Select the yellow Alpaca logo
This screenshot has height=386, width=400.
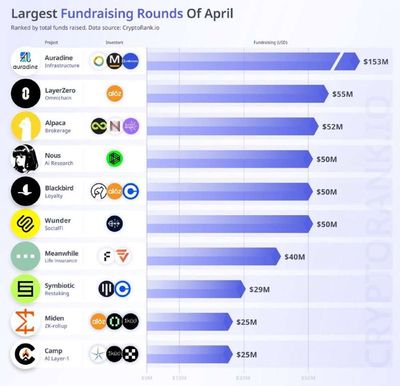pos(25,126)
